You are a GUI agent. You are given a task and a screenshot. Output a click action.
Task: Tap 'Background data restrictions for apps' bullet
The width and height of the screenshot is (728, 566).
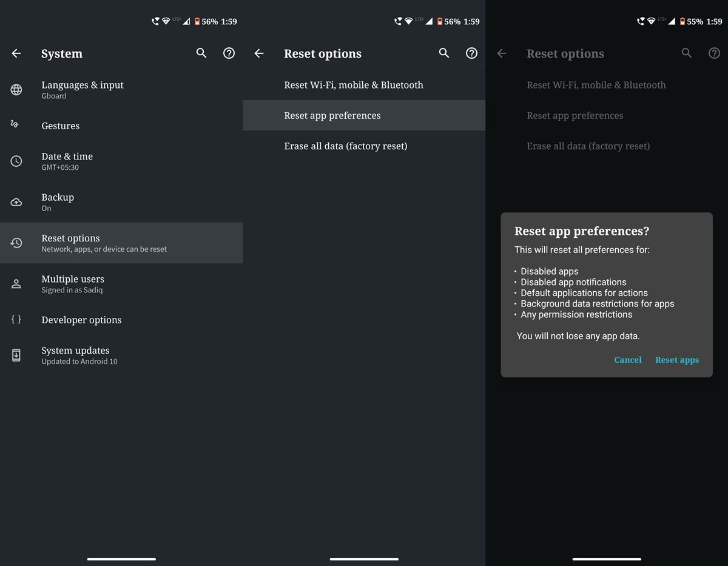[x=597, y=304]
